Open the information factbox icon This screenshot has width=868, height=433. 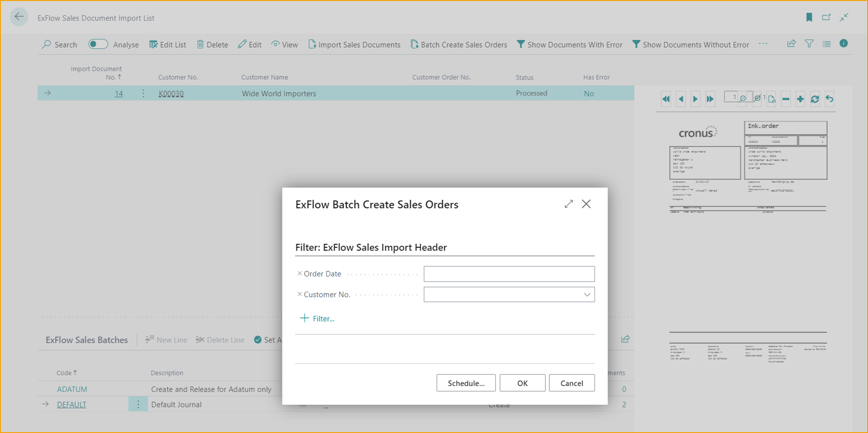point(843,44)
